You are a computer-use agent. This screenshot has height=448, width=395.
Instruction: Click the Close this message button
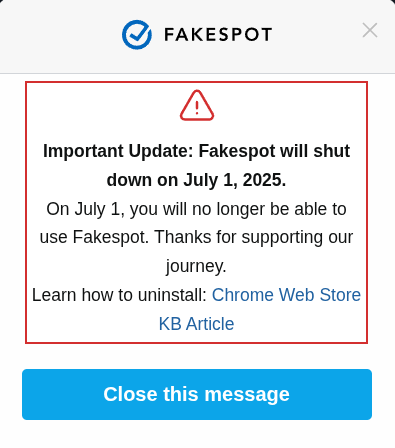point(197,394)
